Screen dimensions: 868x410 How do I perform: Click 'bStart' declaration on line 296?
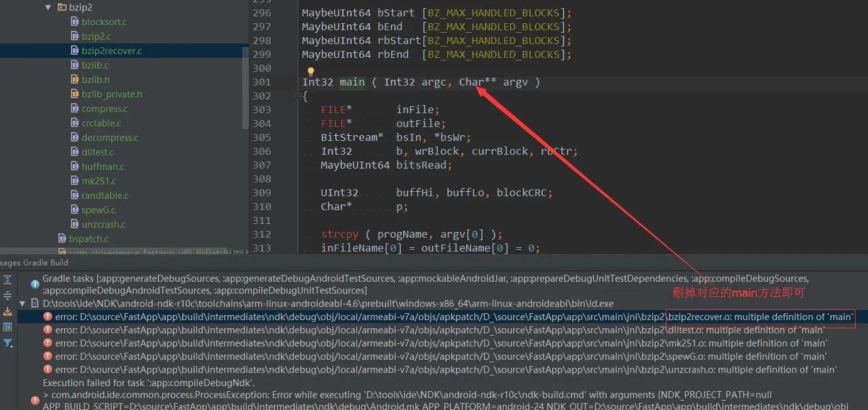tap(396, 13)
